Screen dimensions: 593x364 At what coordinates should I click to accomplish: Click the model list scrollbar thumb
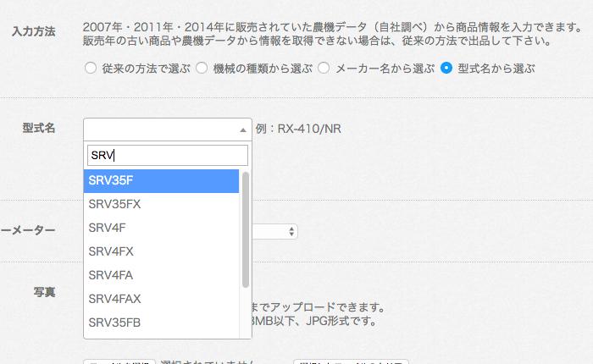[246, 229]
